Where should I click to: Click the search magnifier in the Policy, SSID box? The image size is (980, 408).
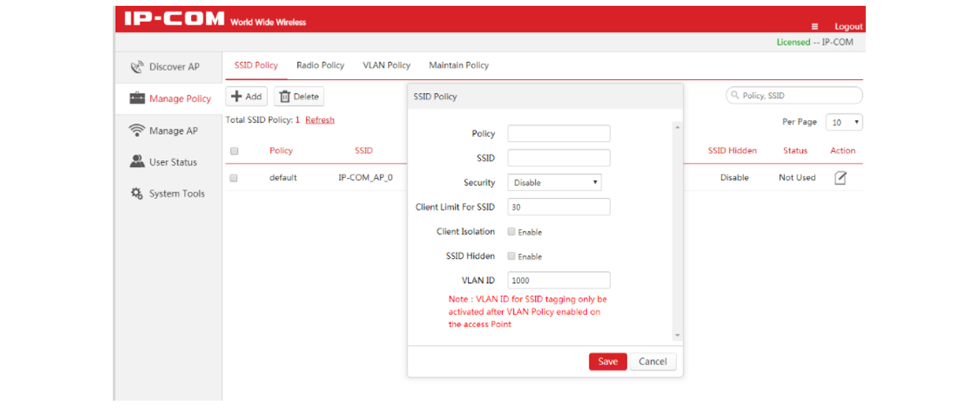(x=735, y=95)
